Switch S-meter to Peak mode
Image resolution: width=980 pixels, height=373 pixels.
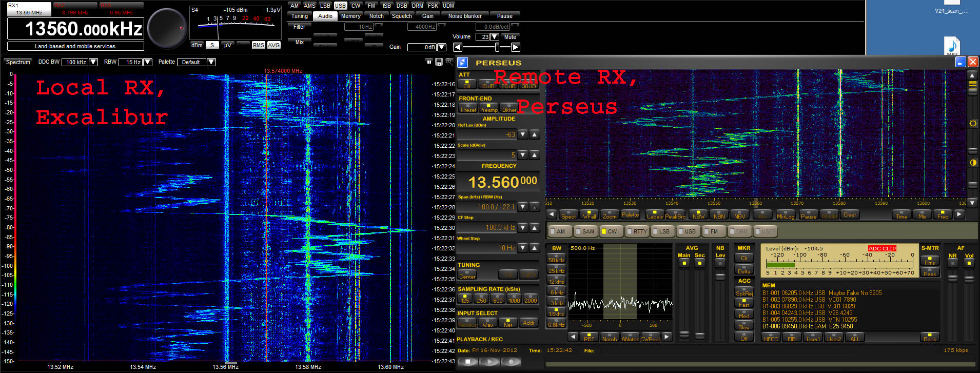[930, 272]
